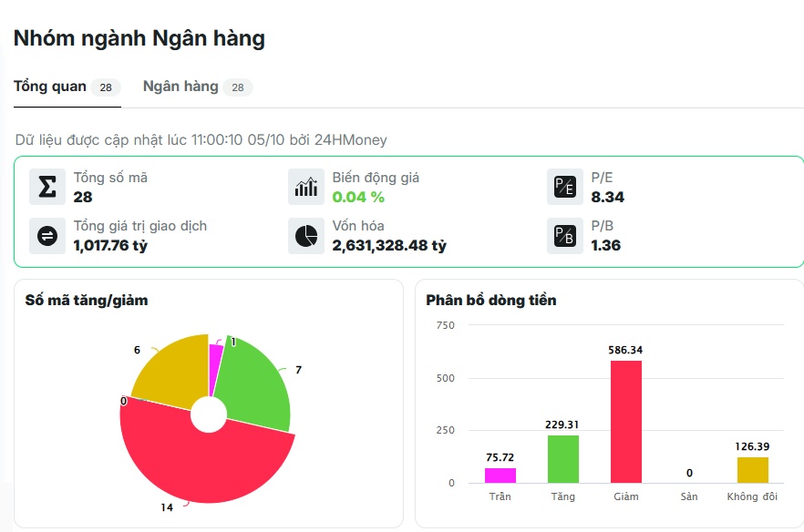Click the 229.31 bar value label
Viewport: 804px width, 532px height.
tap(562, 425)
